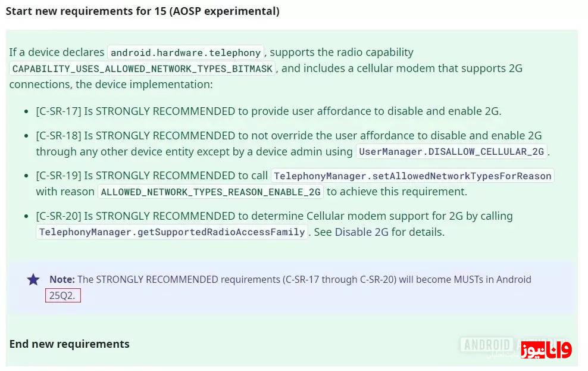Click the bullet point before [C-SR-20]

click(x=26, y=216)
